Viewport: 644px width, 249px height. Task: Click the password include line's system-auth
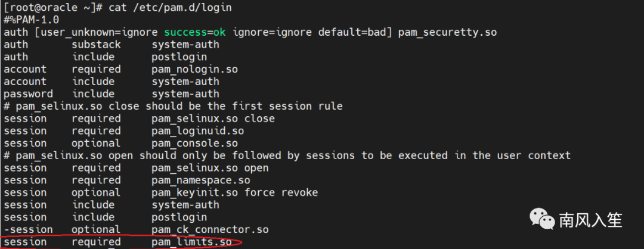click(185, 94)
